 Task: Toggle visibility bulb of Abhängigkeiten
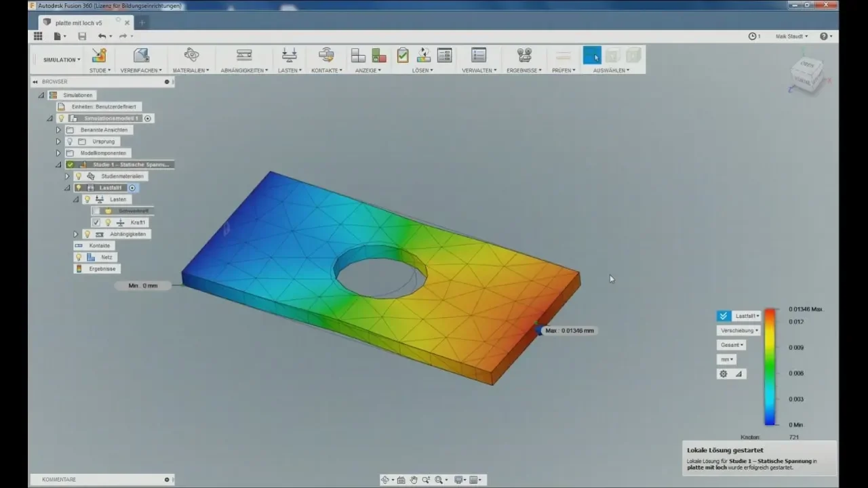(87, 234)
